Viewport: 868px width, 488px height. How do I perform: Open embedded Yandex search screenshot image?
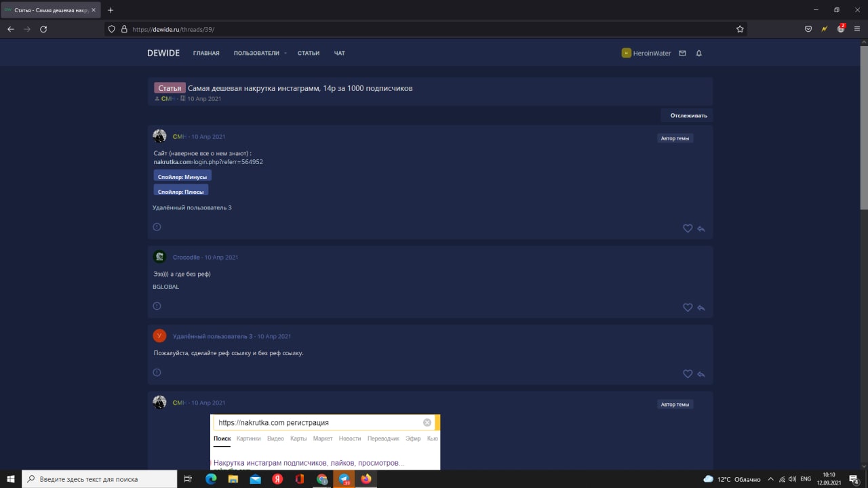click(x=325, y=442)
